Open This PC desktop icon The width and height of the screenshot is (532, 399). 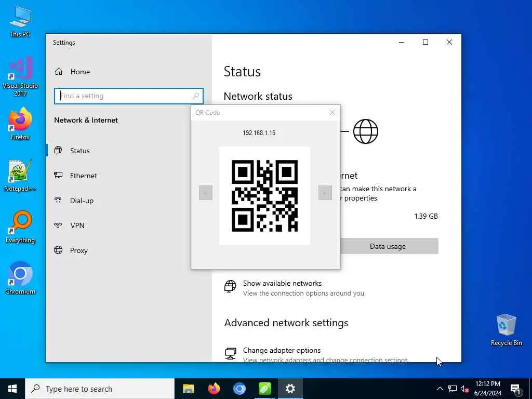tap(20, 22)
